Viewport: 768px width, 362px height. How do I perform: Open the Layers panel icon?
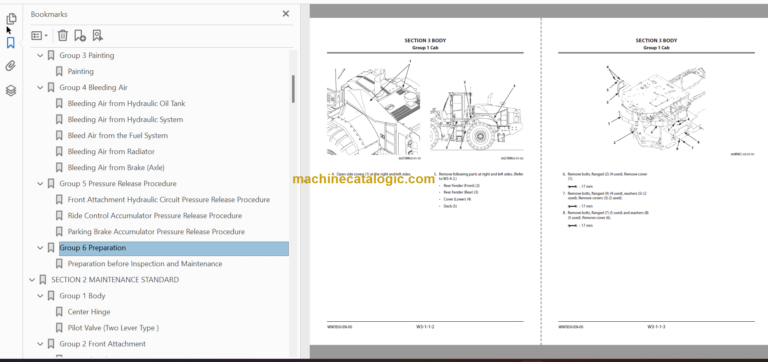click(11, 90)
